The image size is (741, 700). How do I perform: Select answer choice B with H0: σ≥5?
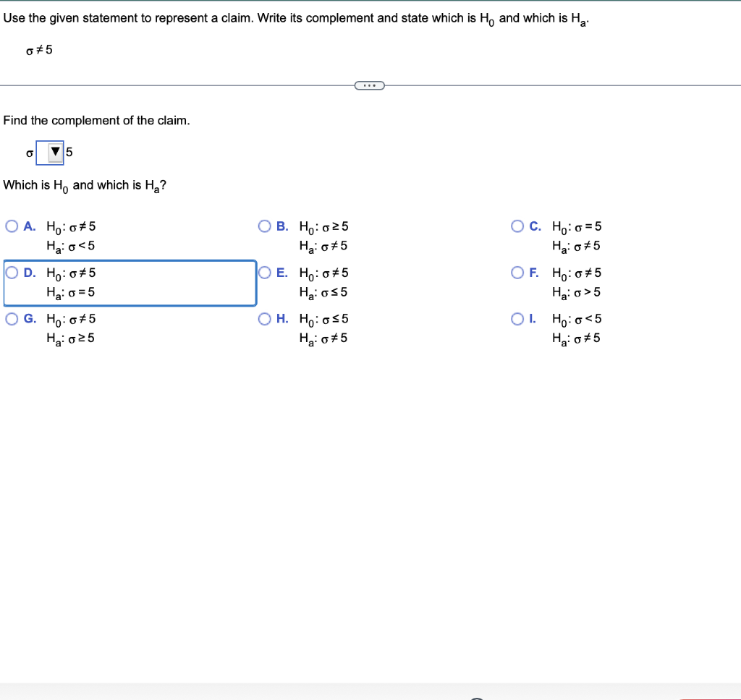[265, 226]
